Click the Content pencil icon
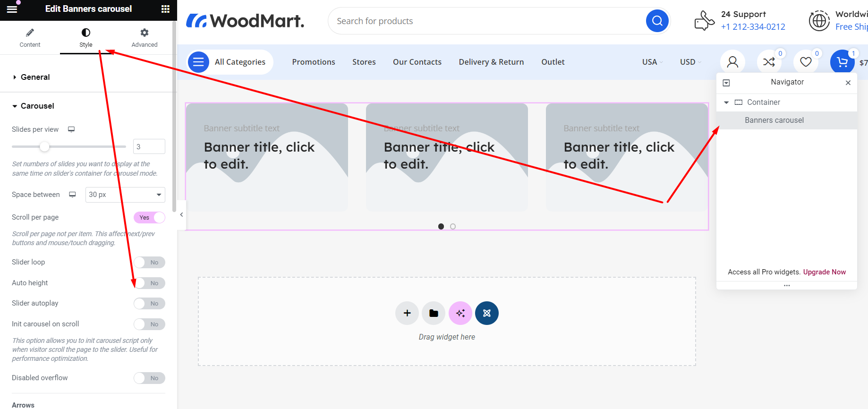The width and height of the screenshot is (868, 409). pos(30,33)
